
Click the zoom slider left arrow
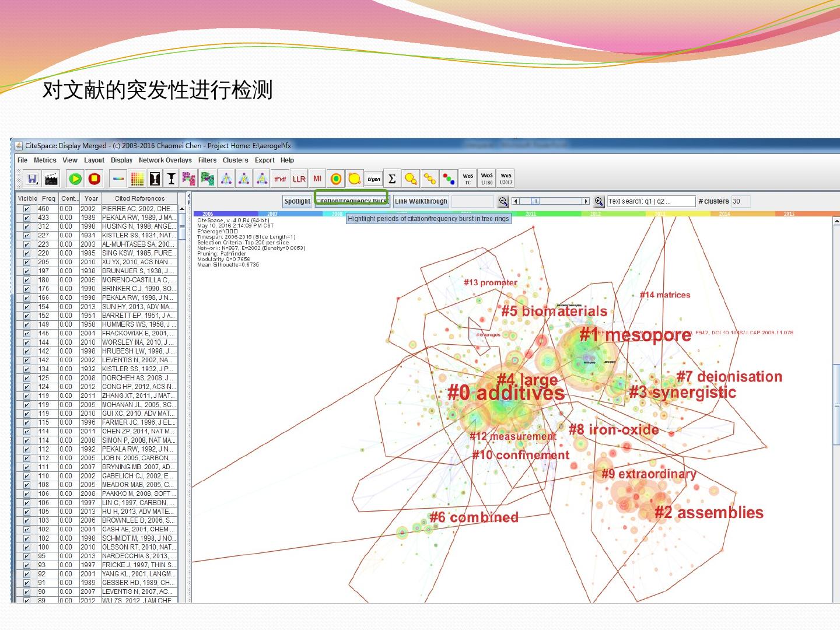click(x=515, y=201)
